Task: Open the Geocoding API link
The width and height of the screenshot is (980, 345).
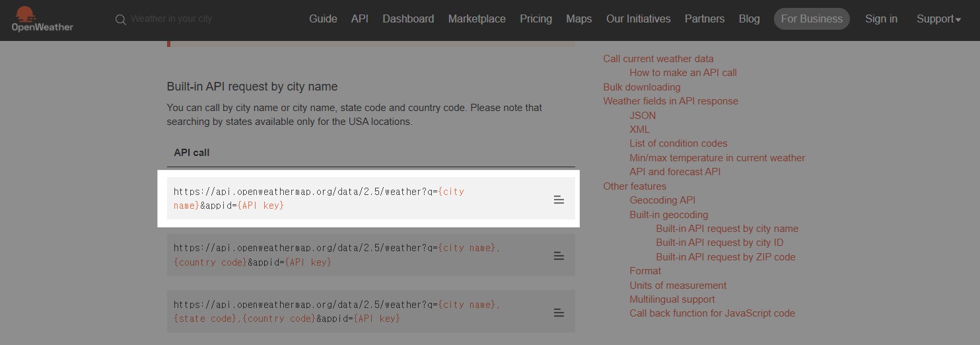Action: [x=662, y=200]
